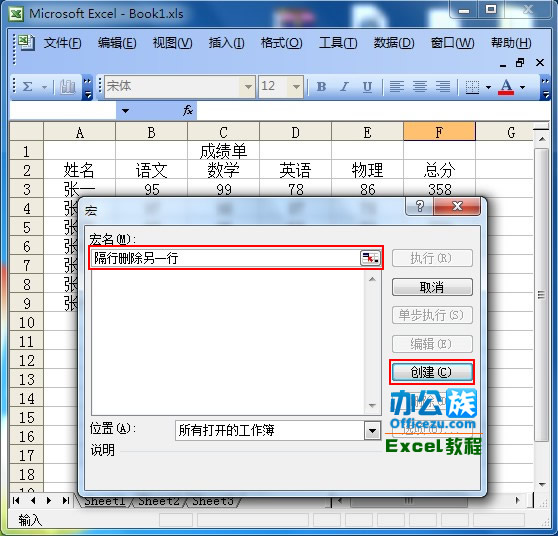558x536 pixels.
Task: Click the next sheet navigation arrow
Action: pos(49,500)
